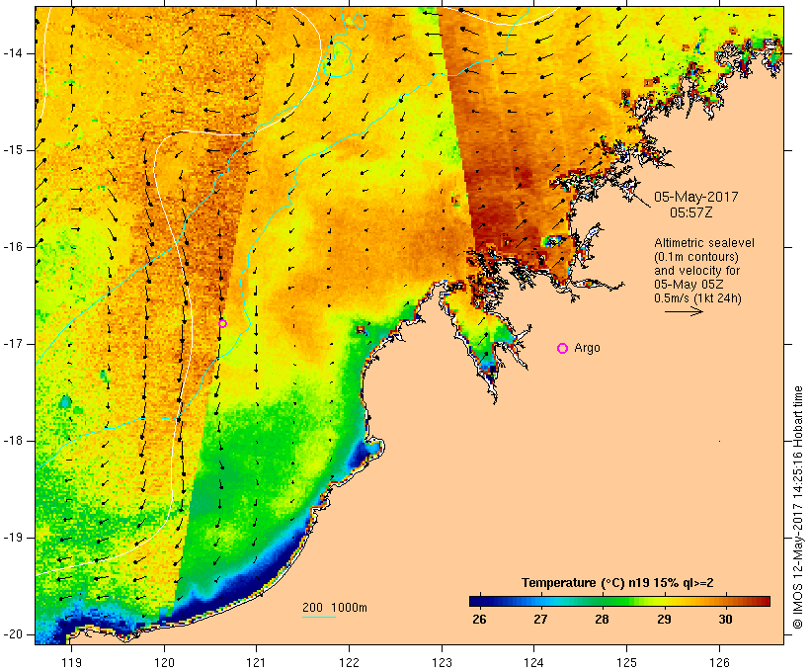Click the 'Temperature (°C) n19 15% ql>=2' title

pyautogui.click(x=617, y=583)
